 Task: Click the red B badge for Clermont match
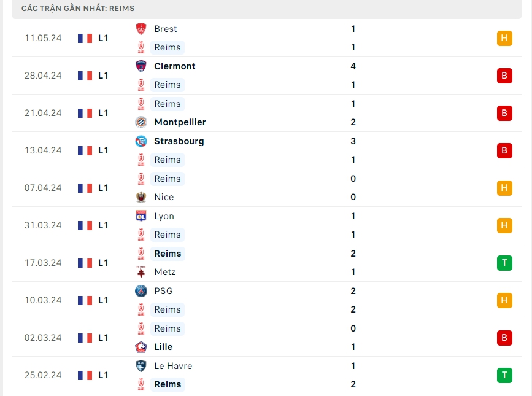coord(504,76)
